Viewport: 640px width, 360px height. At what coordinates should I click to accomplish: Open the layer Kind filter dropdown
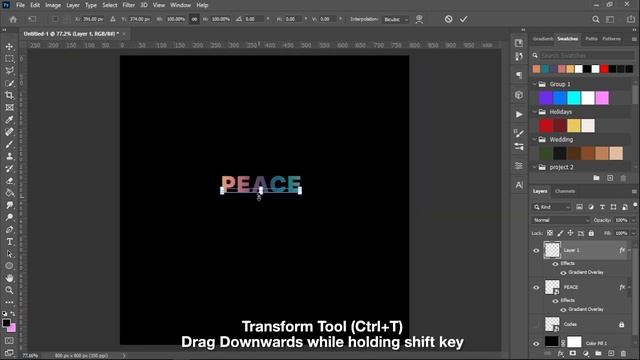tap(551, 207)
